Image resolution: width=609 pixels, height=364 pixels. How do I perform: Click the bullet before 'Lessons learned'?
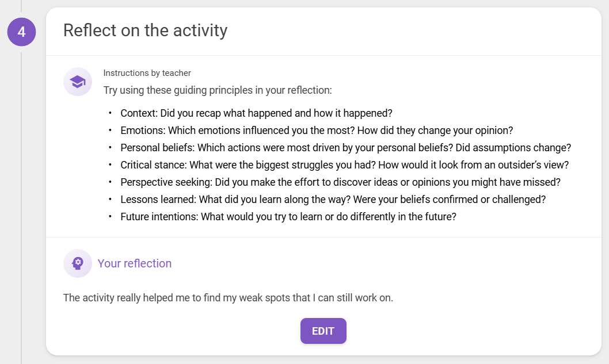111,199
